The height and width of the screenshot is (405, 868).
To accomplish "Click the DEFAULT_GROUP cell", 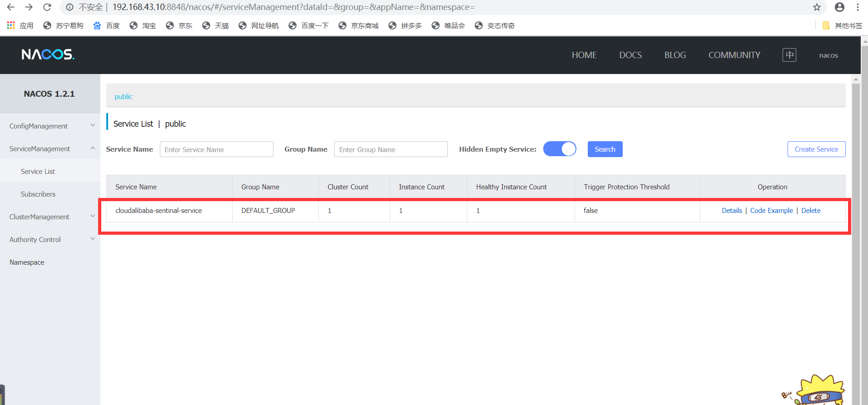I will point(268,210).
